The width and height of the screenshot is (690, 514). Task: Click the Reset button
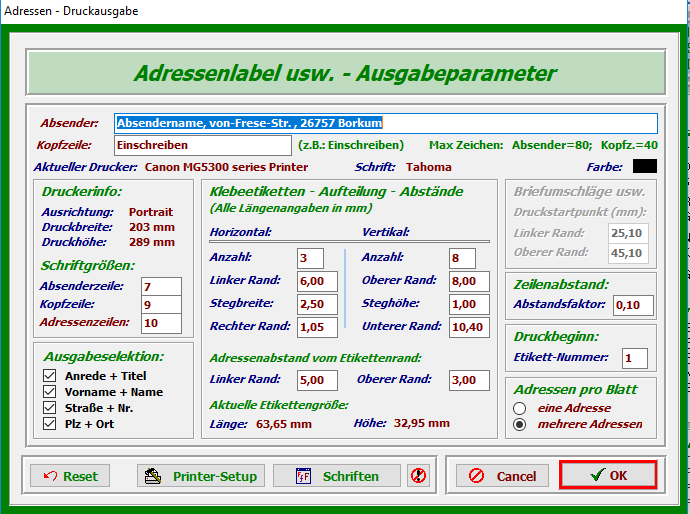point(70,476)
